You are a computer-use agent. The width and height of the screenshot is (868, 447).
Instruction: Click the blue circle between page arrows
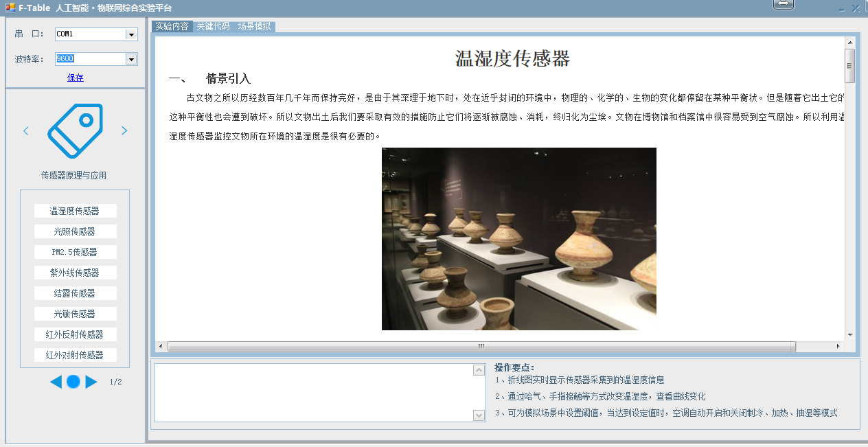point(73,382)
